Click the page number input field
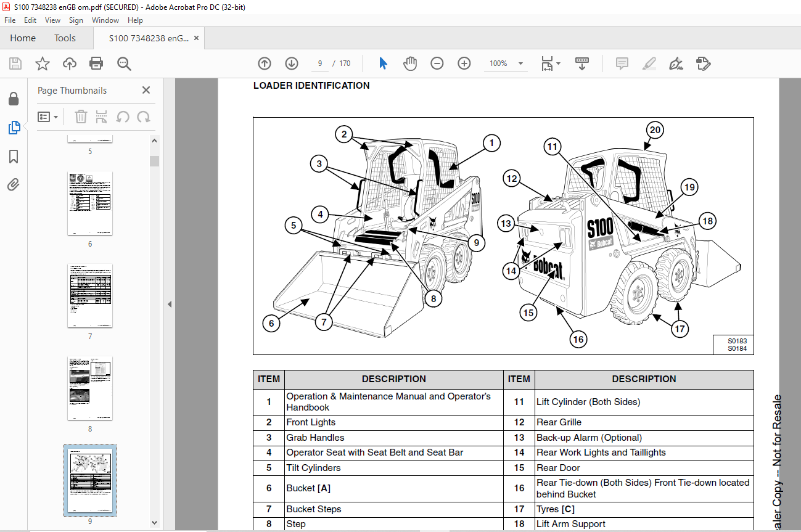Screen dimensions: 801x532 click(x=319, y=63)
